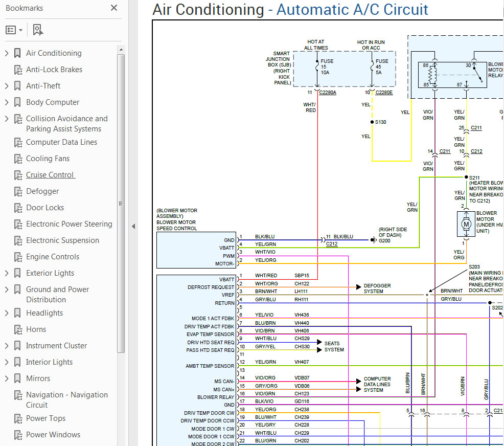Select the Door Locks bookmark

(x=45, y=208)
